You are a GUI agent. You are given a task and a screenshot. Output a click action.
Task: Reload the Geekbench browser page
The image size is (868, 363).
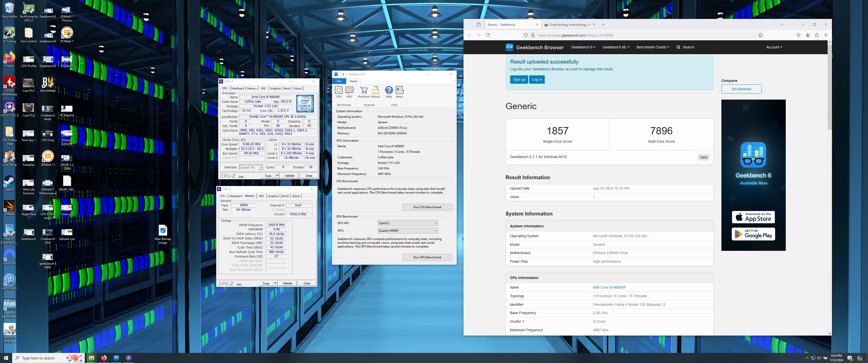click(487, 35)
